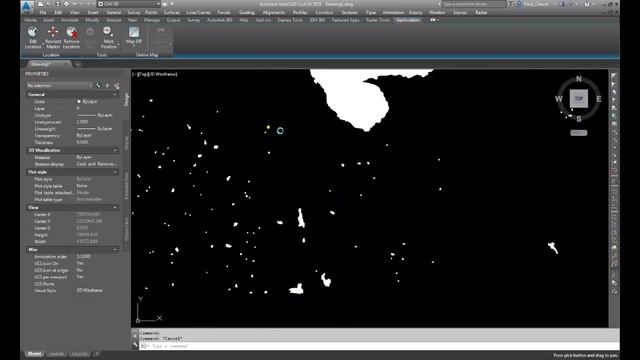Collapse the 3D Visualization section
This screenshot has width=640, height=360.
pyautogui.click(x=115, y=150)
